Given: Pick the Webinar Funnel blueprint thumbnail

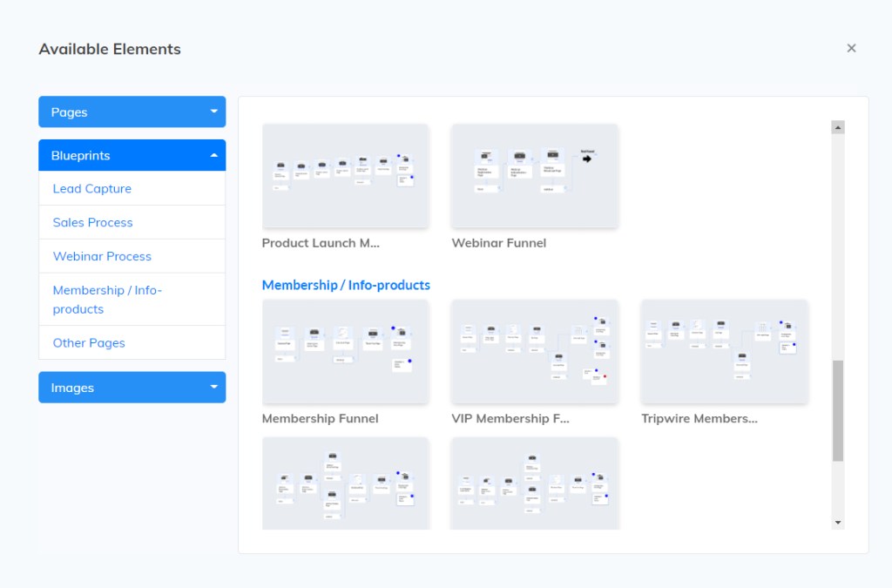Looking at the screenshot, I should click(535, 175).
